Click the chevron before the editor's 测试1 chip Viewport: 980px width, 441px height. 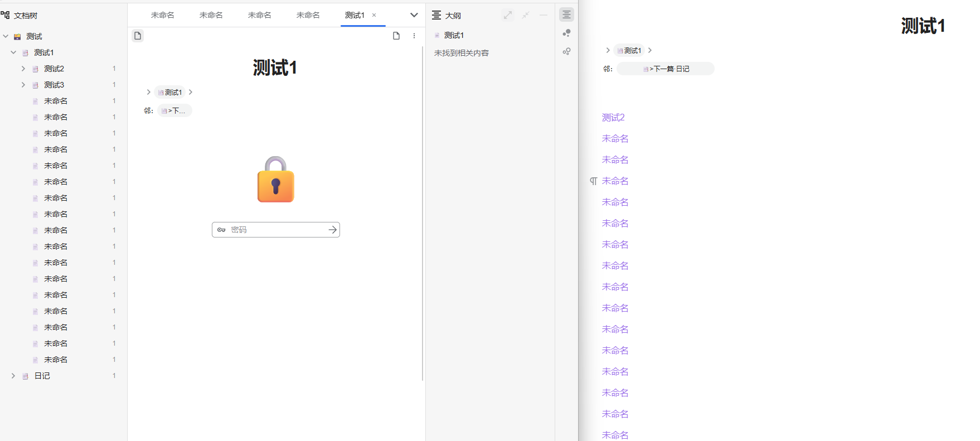[148, 92]
